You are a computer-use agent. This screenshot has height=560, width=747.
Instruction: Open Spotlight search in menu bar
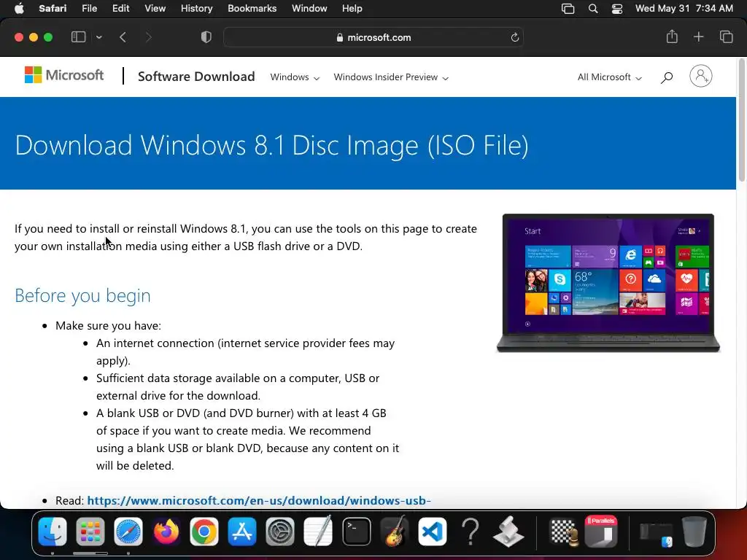(x=593, y=9)
